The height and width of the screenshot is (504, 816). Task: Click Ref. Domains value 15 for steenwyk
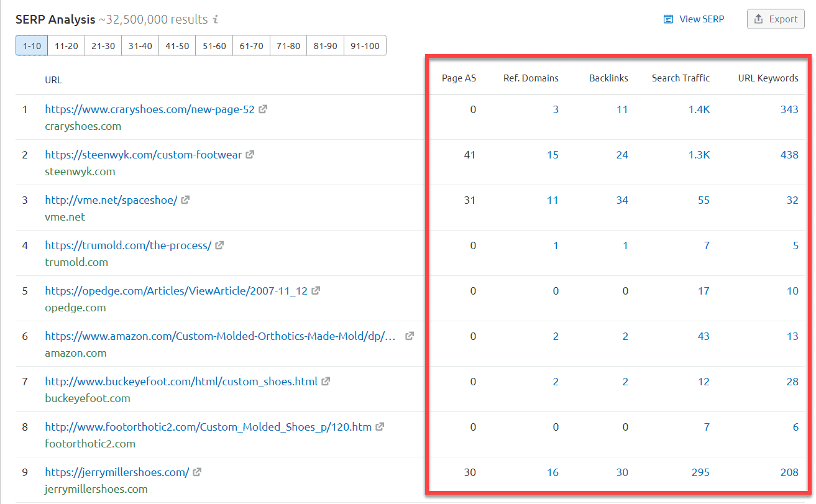(552, 155)
